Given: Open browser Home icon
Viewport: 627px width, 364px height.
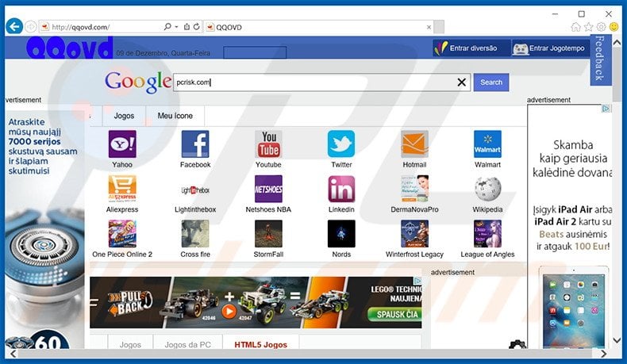Looking at the screenshot, I should tap(575, 27).
